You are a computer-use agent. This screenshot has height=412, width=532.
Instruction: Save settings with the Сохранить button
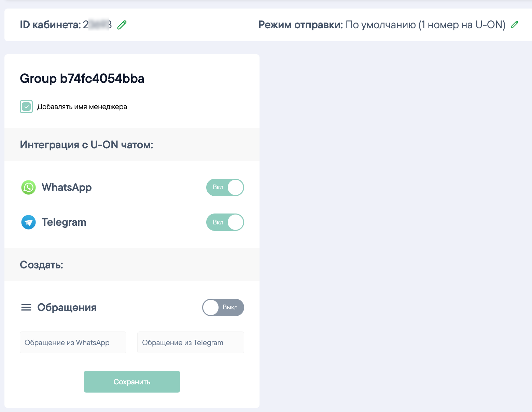coord(132,382)
